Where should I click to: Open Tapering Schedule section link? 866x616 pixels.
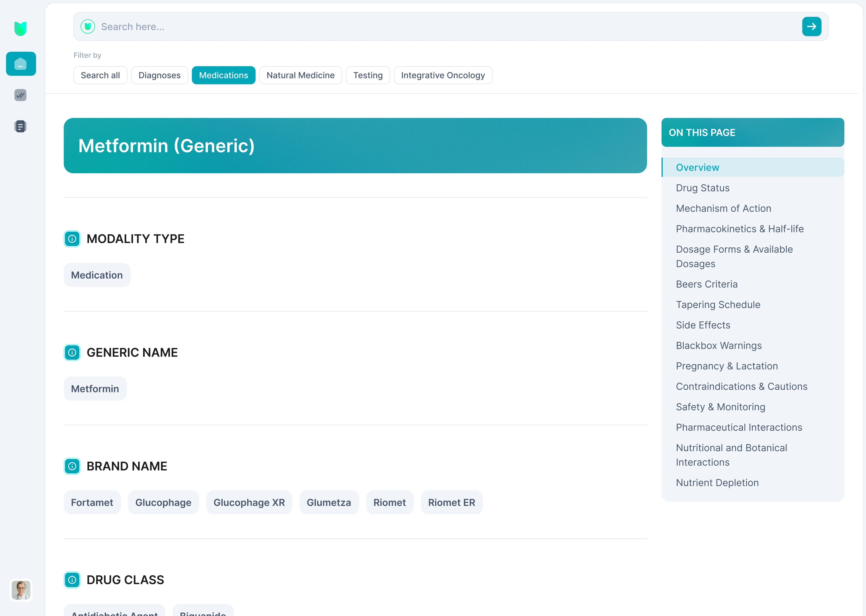click(718, 305)
